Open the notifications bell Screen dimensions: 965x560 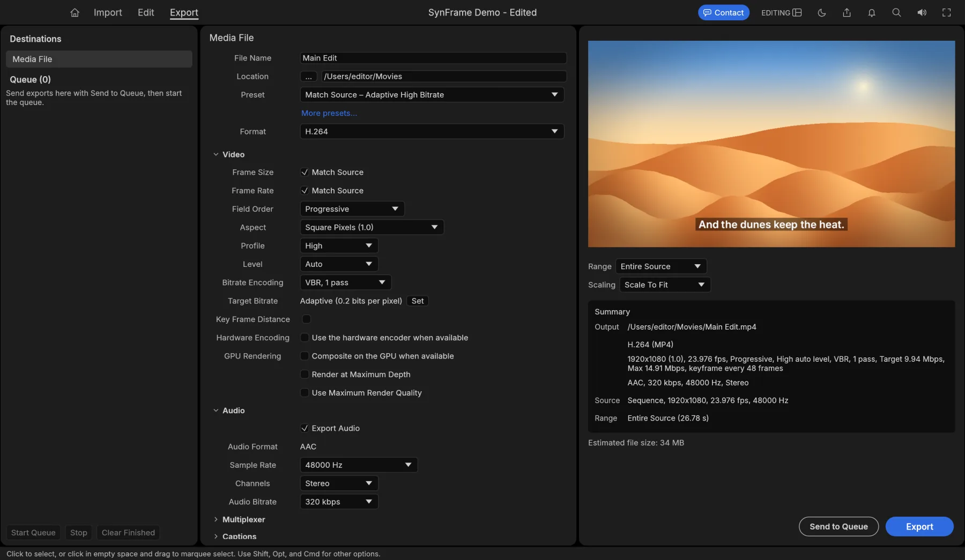click(x=872, y=12)
